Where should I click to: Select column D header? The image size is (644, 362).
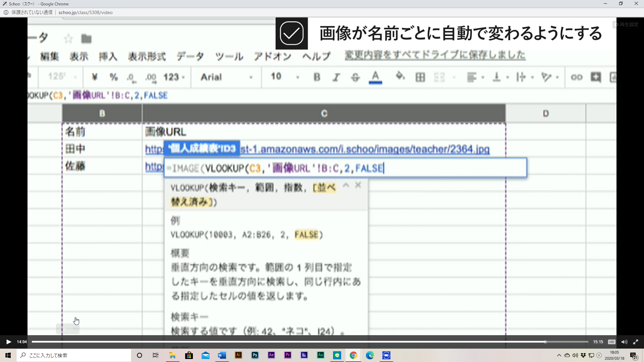point(546,113)
